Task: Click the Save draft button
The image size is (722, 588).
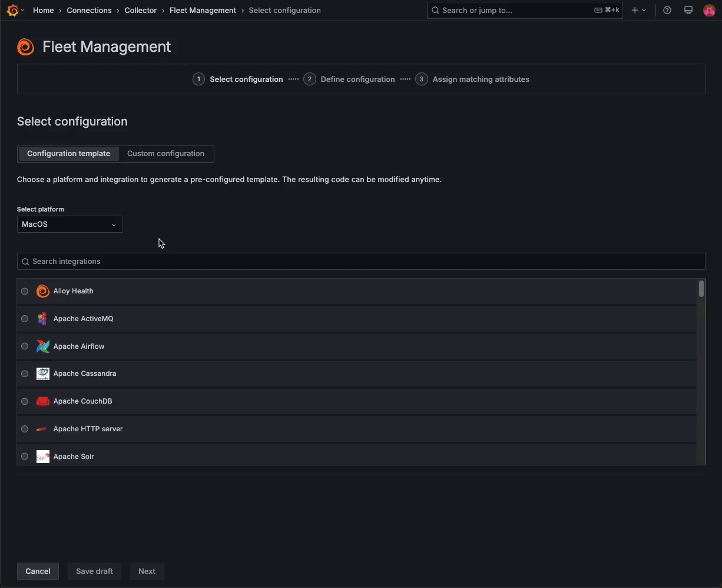Action: [x=94, y=571]
